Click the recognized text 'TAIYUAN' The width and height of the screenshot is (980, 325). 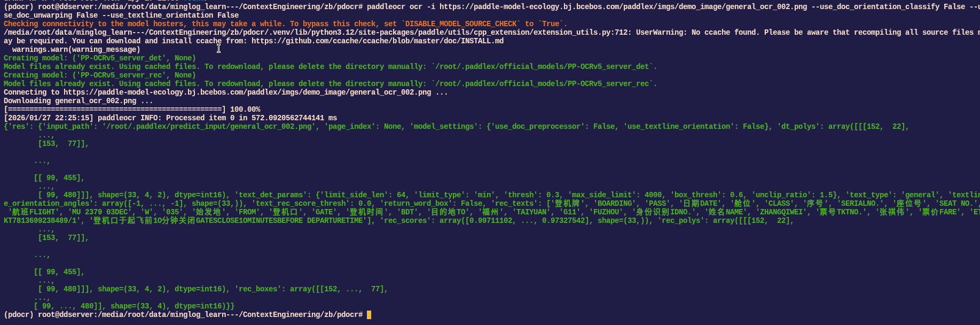(531, 212)
